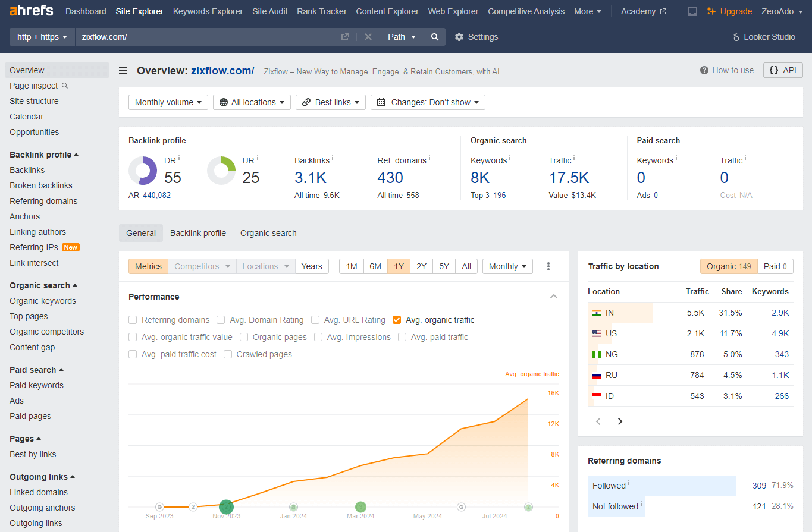
Task: Click Ref. domains info icon
Action: 429,158
